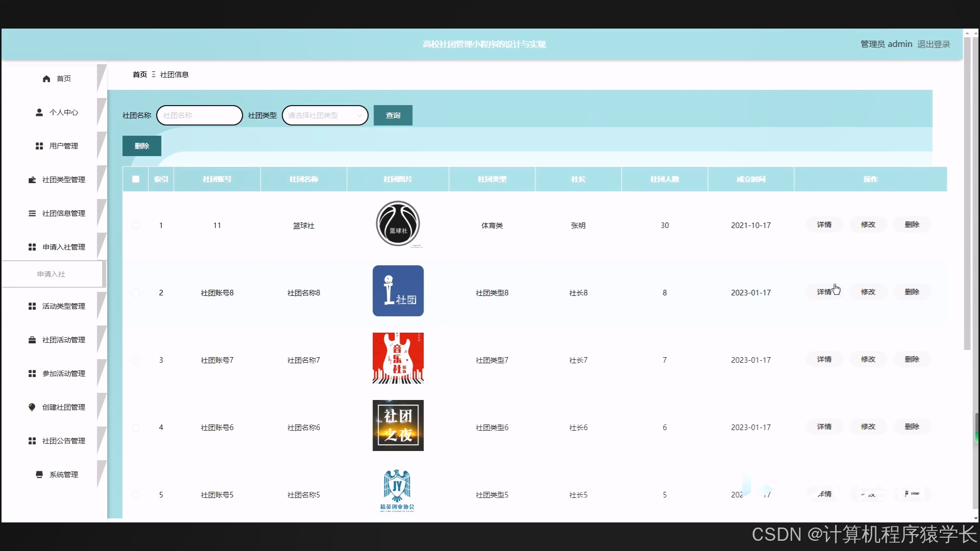Click the page vertical scrollbar thumb
The width and height of the screenshot is (980, 551).
(x=967, y=193)
